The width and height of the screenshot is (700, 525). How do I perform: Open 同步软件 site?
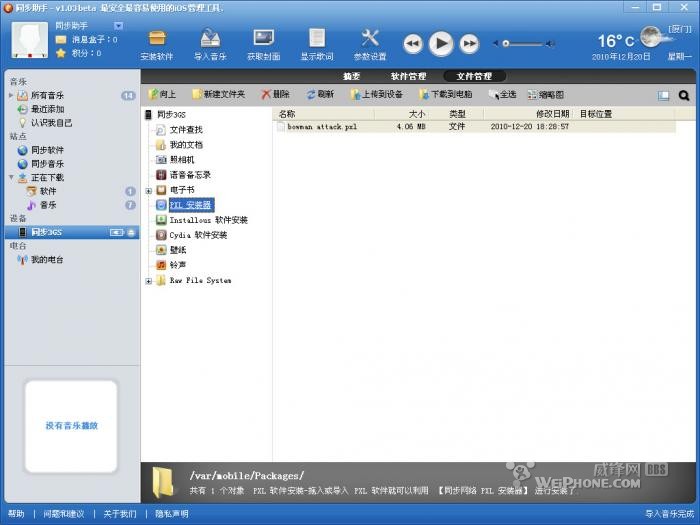(x=47, y=150)
